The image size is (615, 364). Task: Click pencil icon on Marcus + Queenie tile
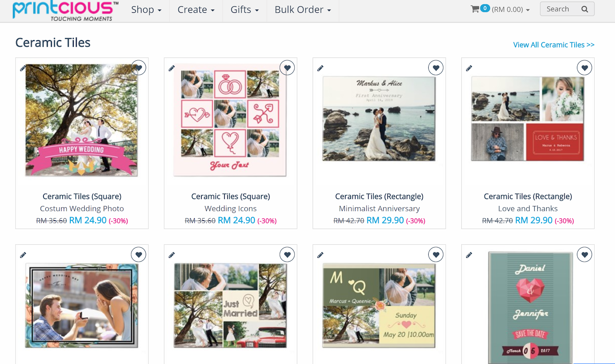click(321, 255)
